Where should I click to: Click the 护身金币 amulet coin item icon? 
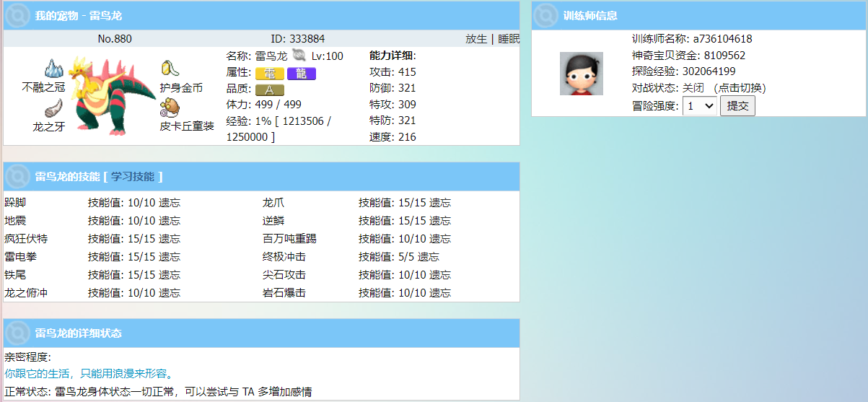[170, 69]
